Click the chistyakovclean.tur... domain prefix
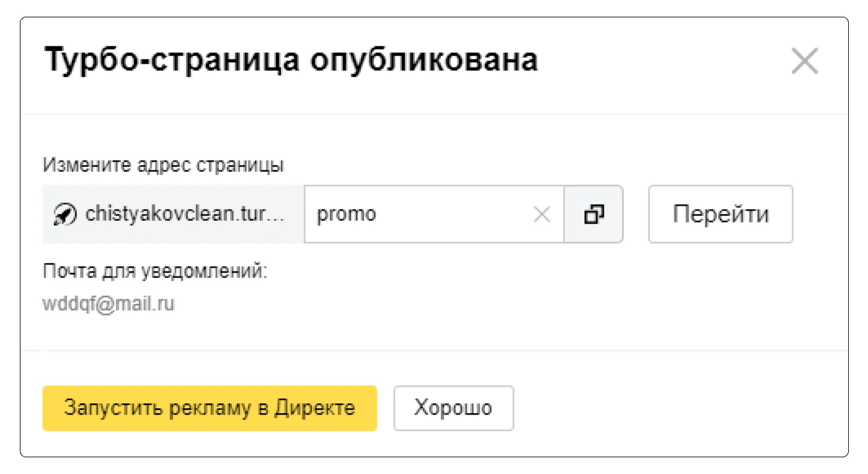868x474 pixels. [x=185, y=214]
